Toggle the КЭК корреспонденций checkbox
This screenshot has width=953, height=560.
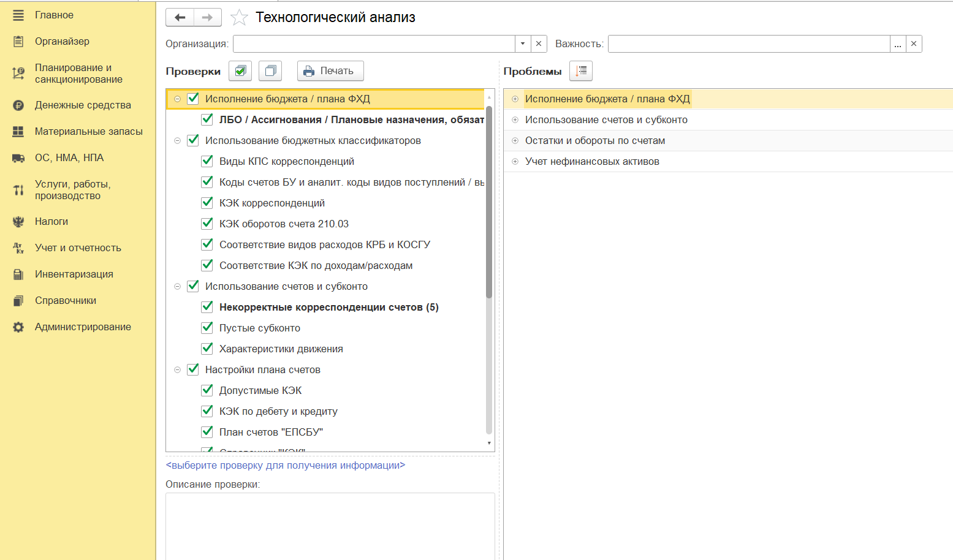click(x=207, y=203)
